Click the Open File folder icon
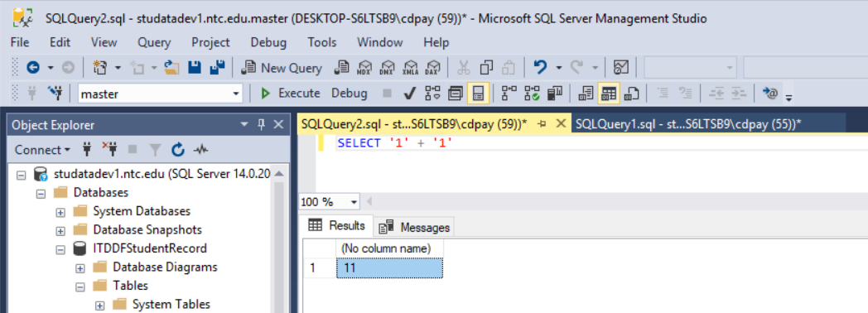 (x=172, y=68)
